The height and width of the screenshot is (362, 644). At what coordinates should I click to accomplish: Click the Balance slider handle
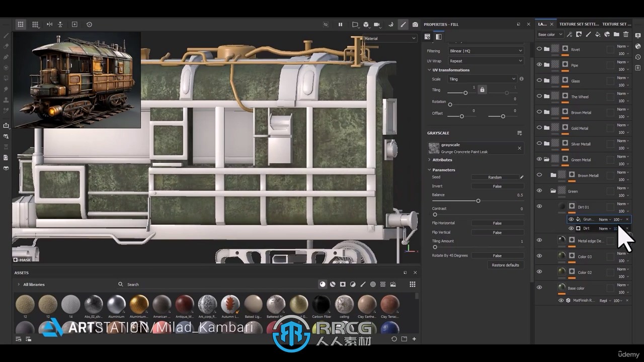(478, 201)
